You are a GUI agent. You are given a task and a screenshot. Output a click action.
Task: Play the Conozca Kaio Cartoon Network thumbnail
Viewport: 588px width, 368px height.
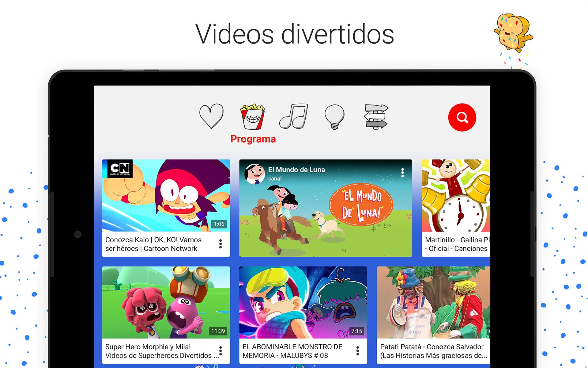[166, 195]
